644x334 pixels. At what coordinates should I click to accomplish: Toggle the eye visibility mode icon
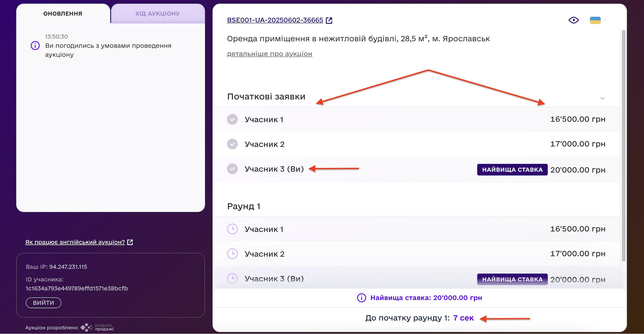click(x=573, y=20)
